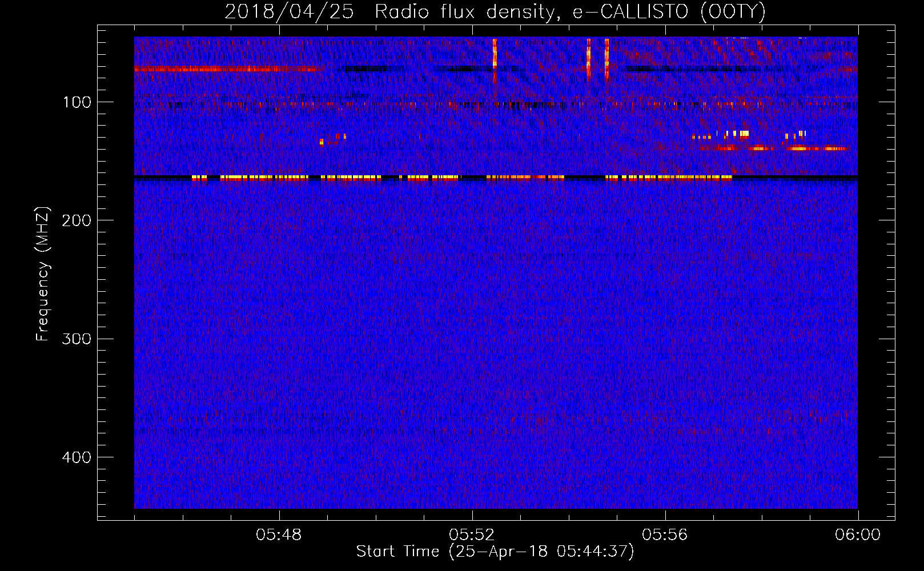Click the 05:48 time tick label
Viewport: 924px width, 571px height.
[x=279, y=535]
